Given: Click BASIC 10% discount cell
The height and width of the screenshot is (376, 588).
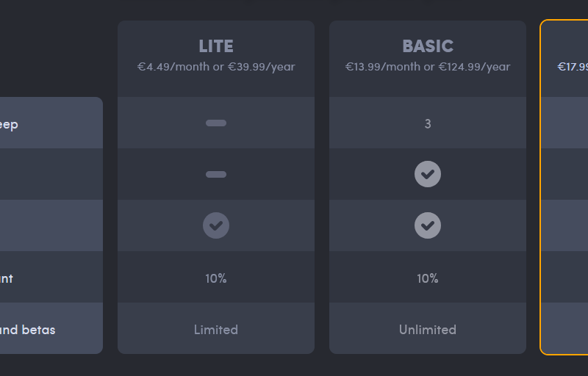Looking at the screenshot, I should (x=428, y=278).
